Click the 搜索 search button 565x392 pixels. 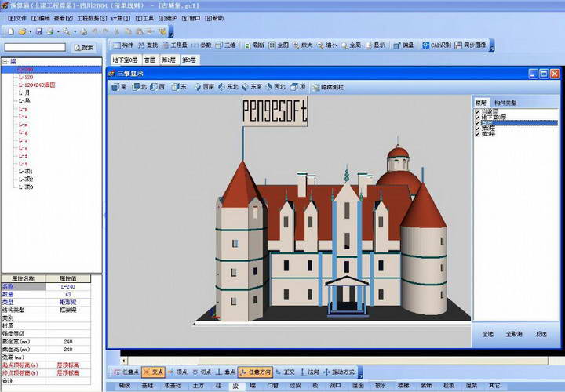[84, 48]
